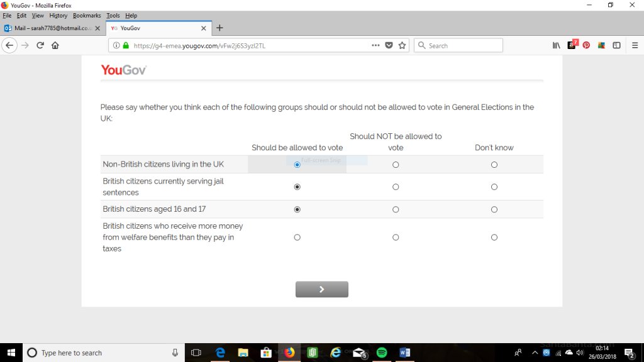Click the AVG extension icon
644x362 pixels.
[601, 45]
